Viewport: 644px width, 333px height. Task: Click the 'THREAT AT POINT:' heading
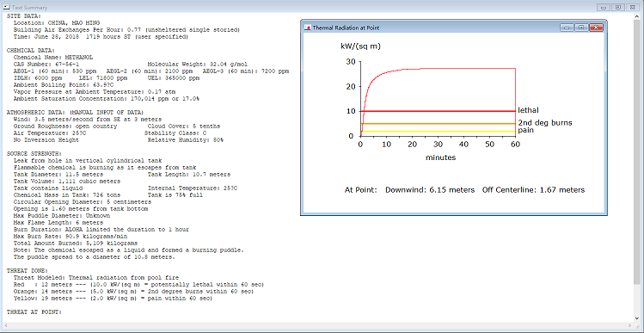pos(34,313)
